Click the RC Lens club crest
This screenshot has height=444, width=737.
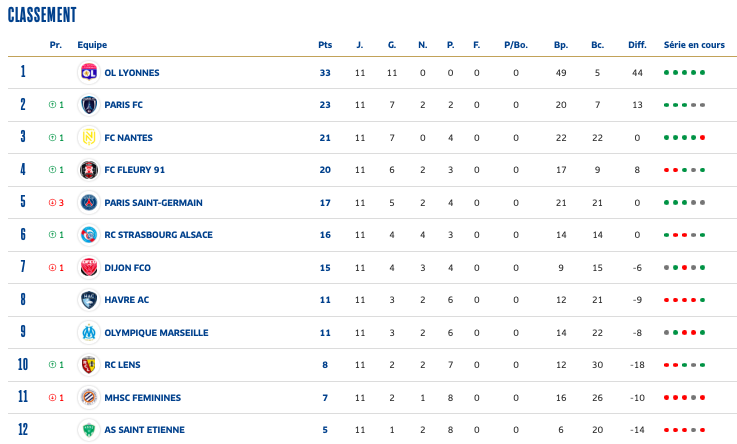tap(88, 365)
